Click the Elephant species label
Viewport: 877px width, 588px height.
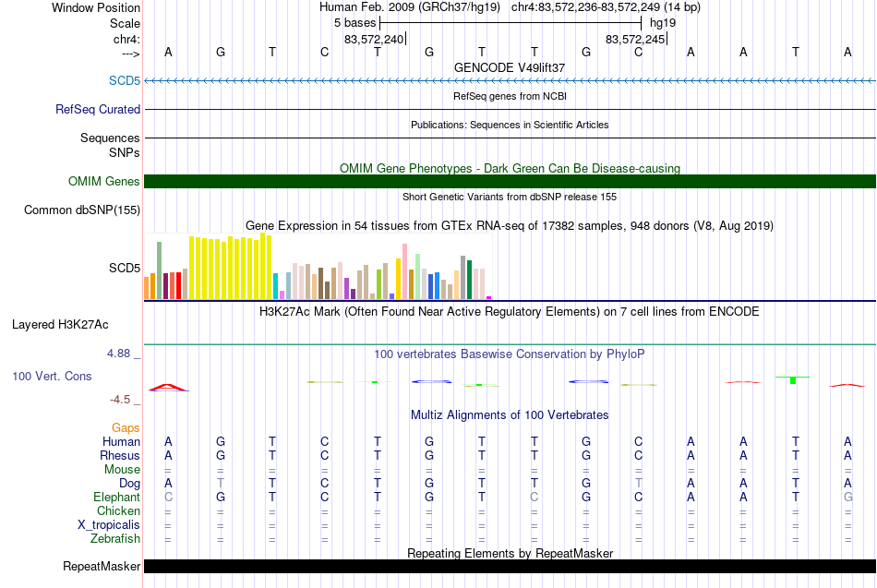click(x=116, y=497)
